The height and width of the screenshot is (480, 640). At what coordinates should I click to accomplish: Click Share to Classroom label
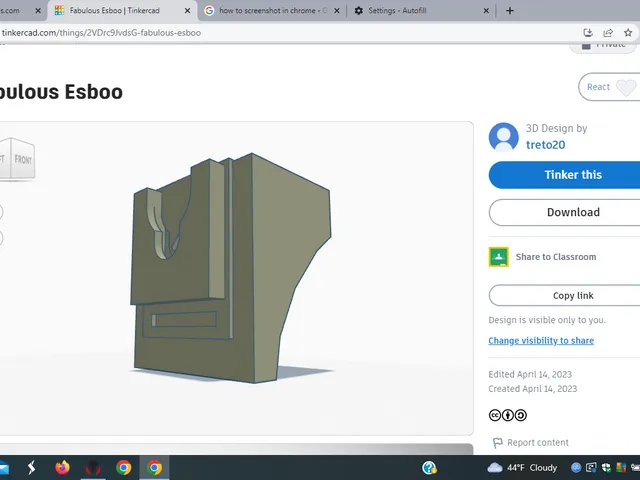[x=556, y=257]
